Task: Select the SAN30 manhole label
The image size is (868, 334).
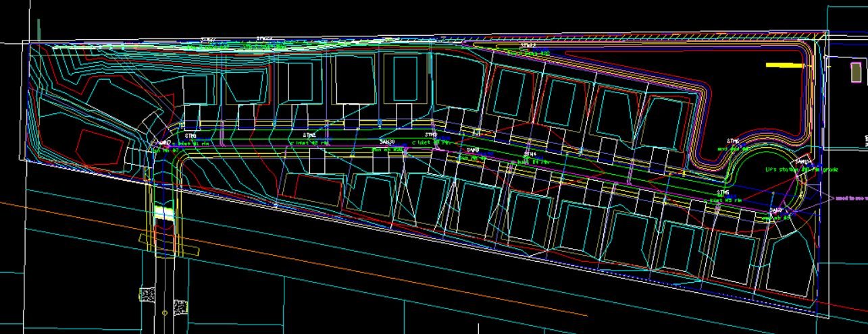Action: pos(387,142)
